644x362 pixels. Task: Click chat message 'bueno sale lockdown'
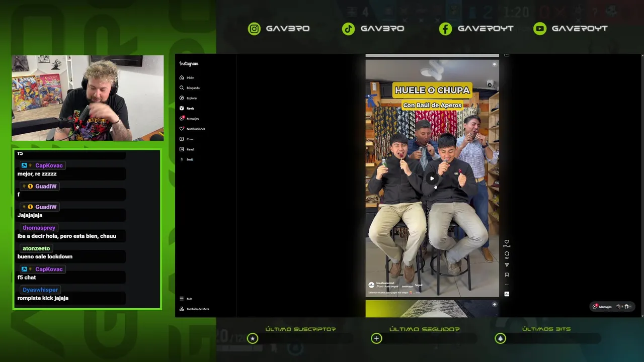click(x=45, y=256)
